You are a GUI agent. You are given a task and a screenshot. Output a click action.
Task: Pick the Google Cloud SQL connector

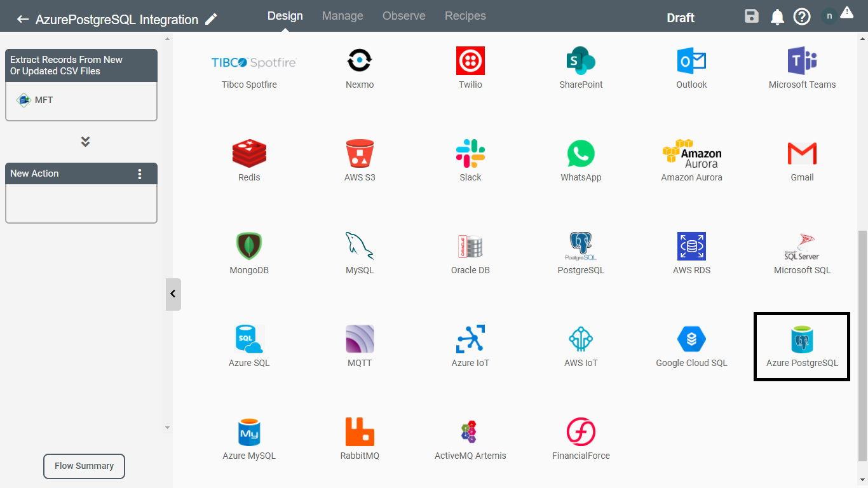point(691,346)
